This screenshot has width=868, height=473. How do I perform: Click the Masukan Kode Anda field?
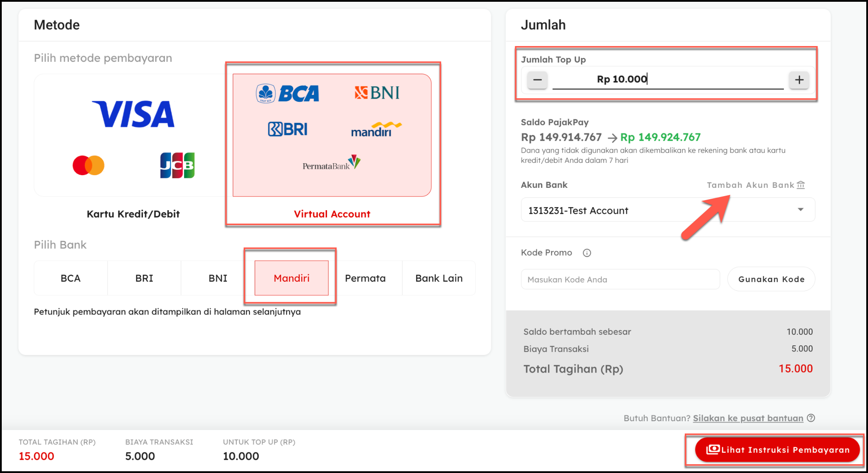(x=620, y=279)
